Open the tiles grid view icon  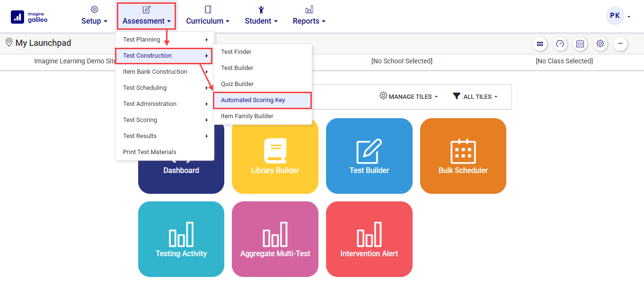pos(539,44)
